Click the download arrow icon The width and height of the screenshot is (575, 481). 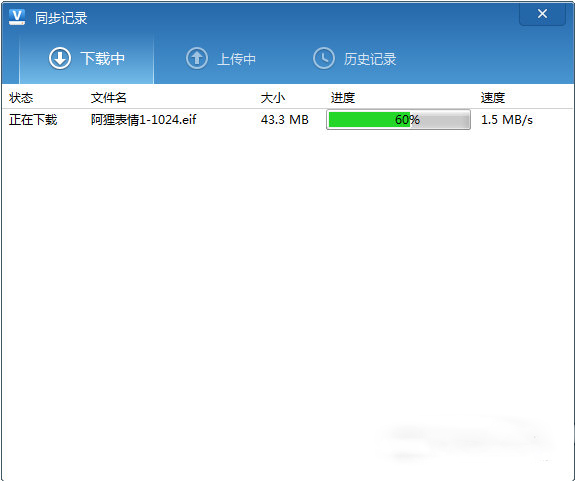tap(60, 58)
